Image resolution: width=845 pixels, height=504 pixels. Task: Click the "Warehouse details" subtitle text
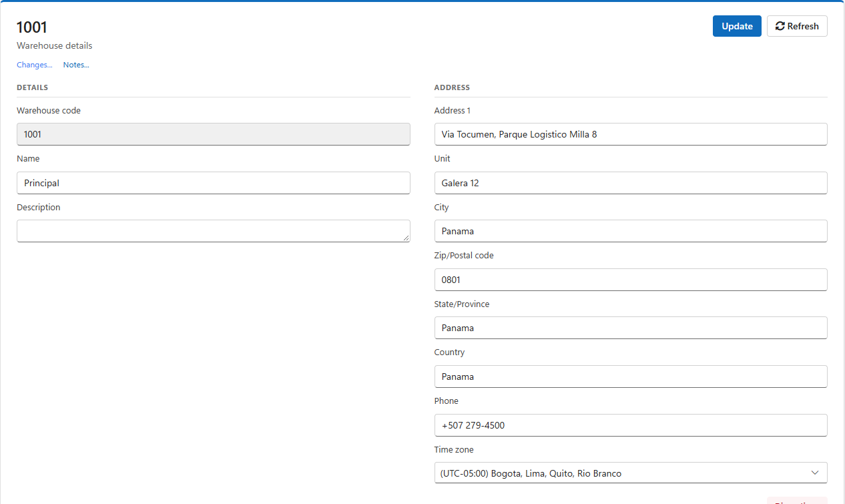tap(55, 46)
